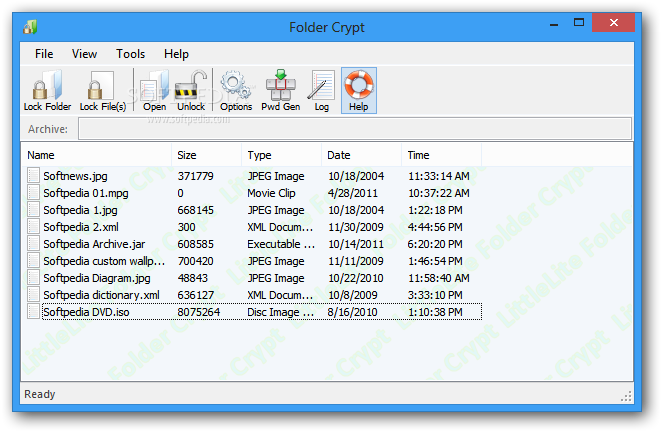Click the time 3:33:10 PM
This screenshot has height=432, width=662.
[x=435, y=295]
